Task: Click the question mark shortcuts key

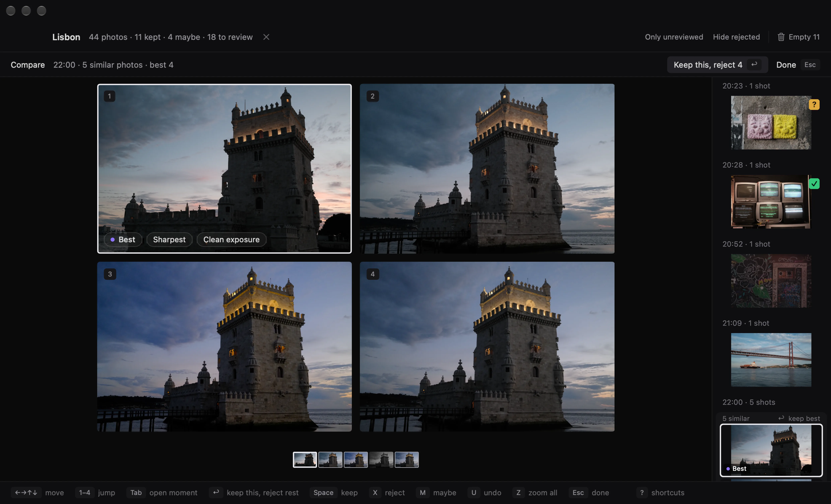Action: (642, 493)
